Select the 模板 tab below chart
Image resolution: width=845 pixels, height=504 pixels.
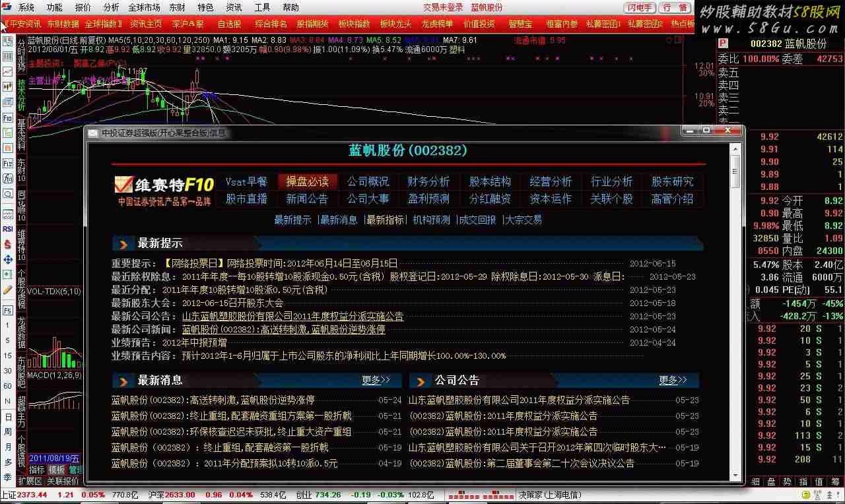(56, 470)
